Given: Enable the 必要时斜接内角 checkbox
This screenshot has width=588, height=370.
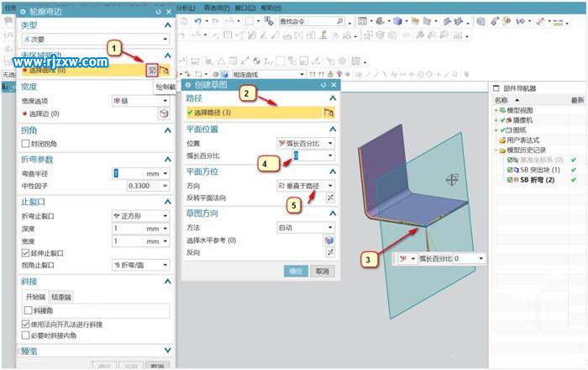Looking at the screenshot, I should tap(25, 335).
